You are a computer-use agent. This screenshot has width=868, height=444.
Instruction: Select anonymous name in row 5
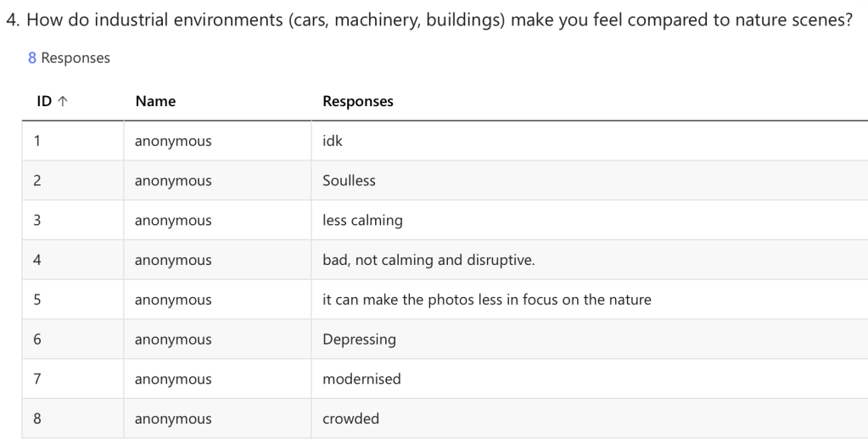(173, 300)
